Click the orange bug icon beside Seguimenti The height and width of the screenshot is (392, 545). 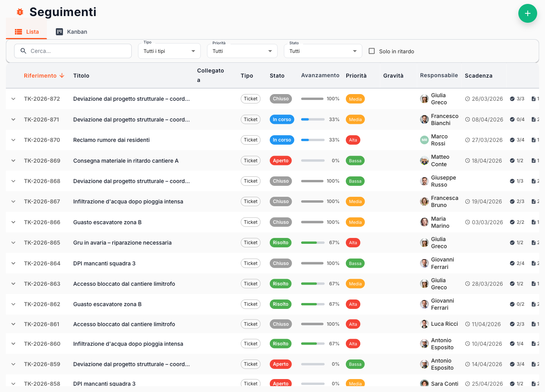point(20,12)
